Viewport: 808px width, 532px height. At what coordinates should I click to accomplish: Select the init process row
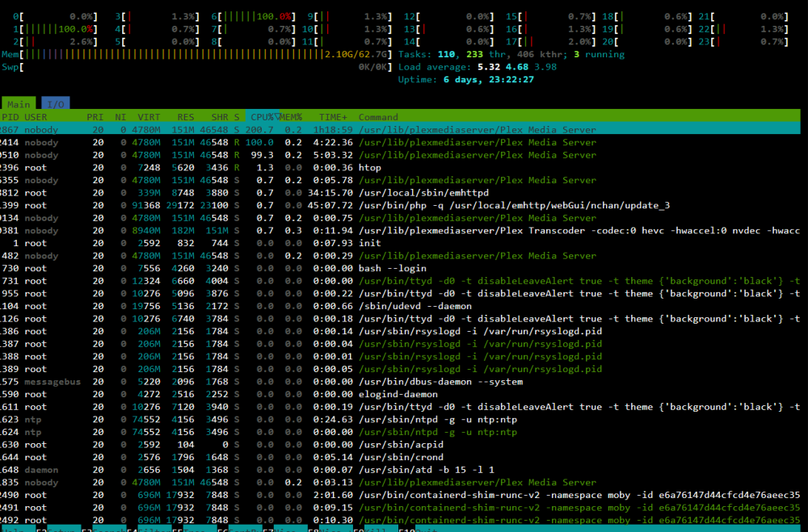401,243
